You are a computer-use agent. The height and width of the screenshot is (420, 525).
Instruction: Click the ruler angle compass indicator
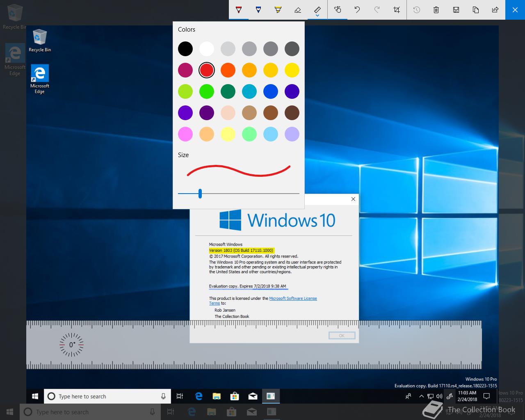pos(72,345)
